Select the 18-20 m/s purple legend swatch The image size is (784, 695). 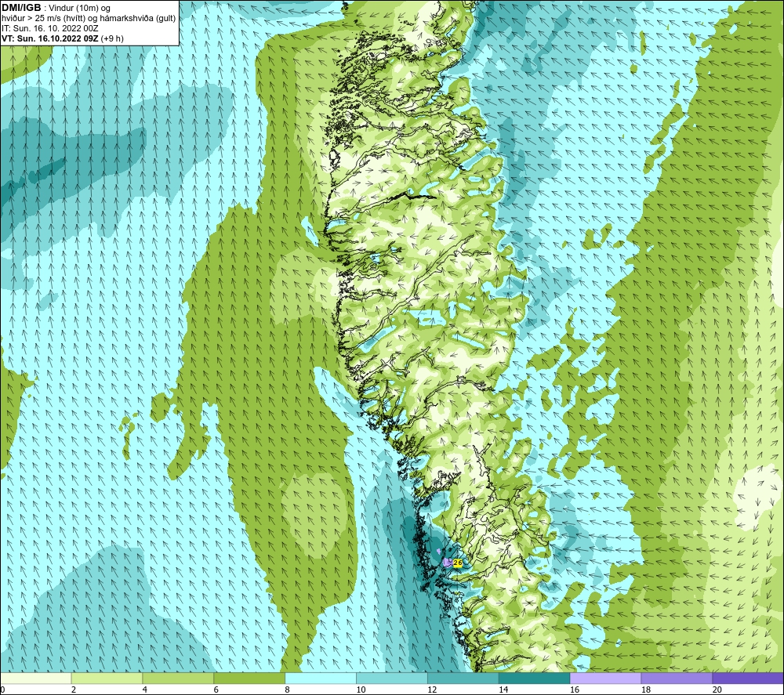tap(677, 679)
